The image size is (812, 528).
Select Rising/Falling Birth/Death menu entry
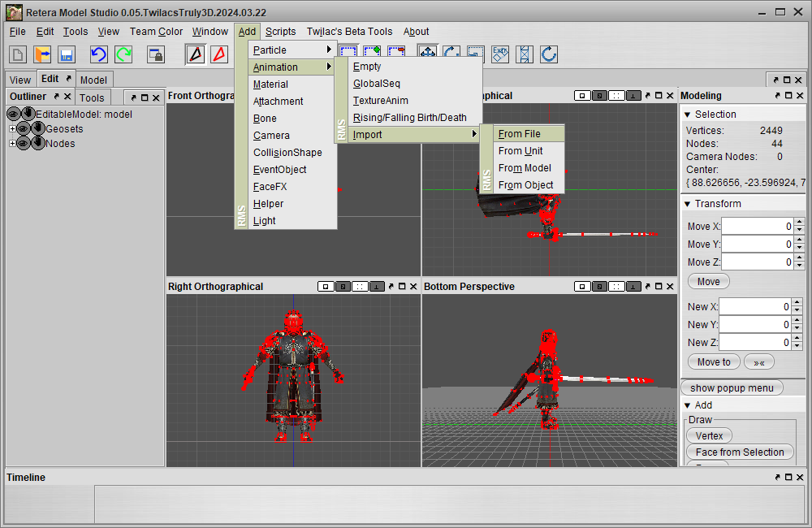(409, 118)
